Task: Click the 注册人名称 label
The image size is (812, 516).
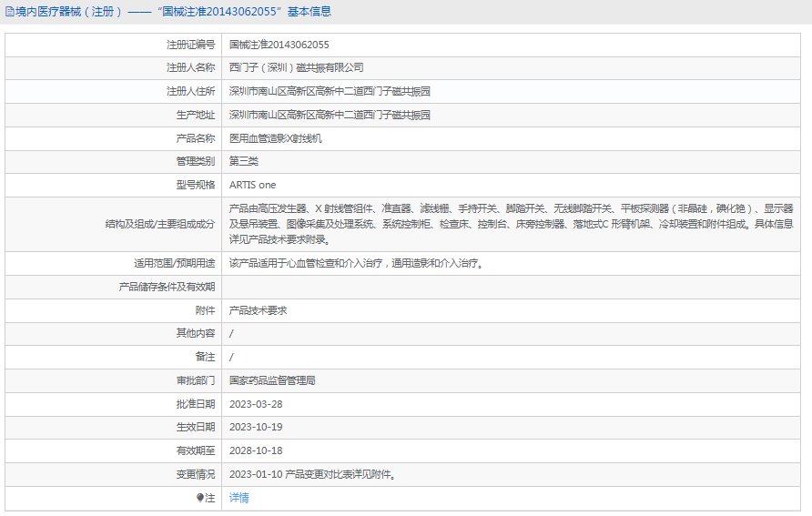Action: (x=190, y=67)
